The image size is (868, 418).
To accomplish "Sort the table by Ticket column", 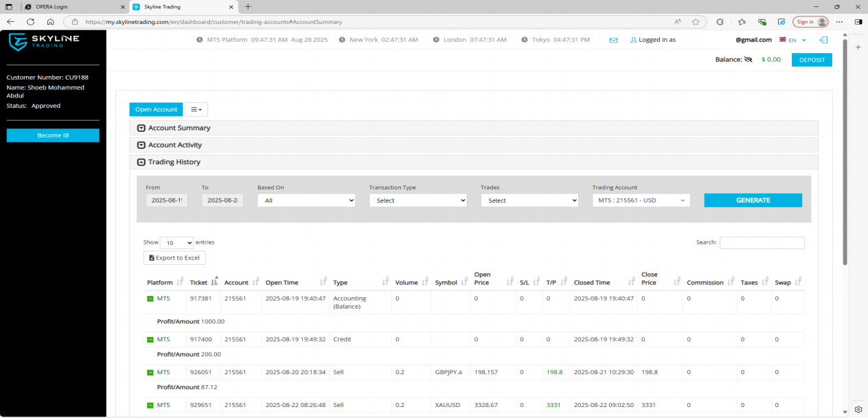I will point(204,282).
